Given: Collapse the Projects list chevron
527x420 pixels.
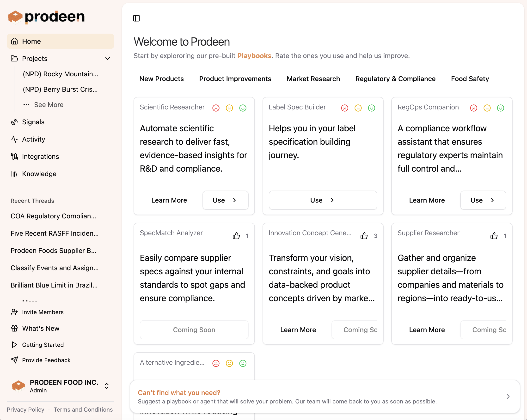Looking at the screenshot, I should 108,59.
